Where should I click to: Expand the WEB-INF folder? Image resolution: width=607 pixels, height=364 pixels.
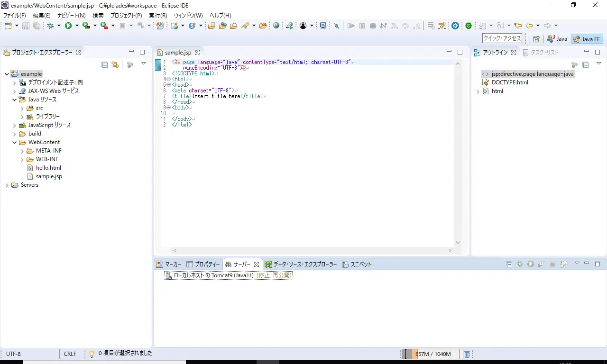[22, 159]
